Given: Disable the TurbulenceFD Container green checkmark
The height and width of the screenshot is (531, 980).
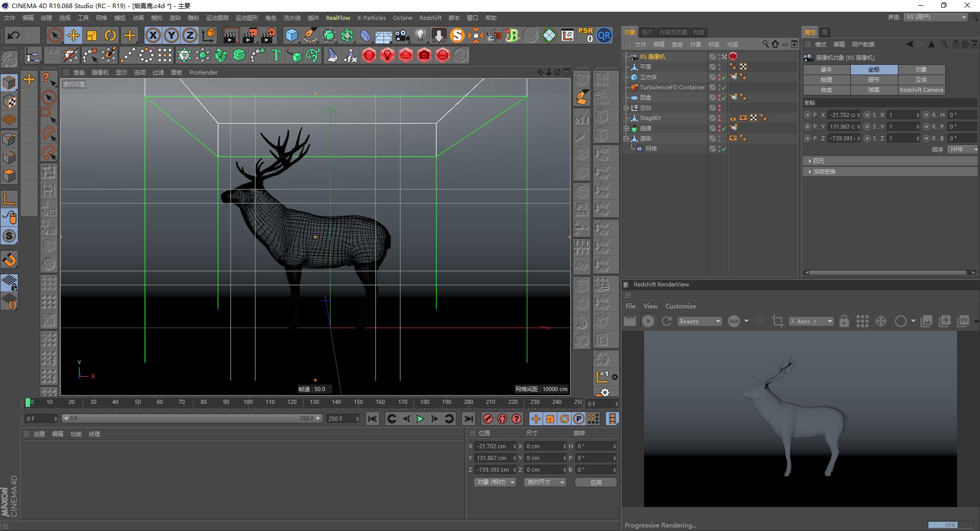Looking at the screenshot, I should click(x=724, y=87).
